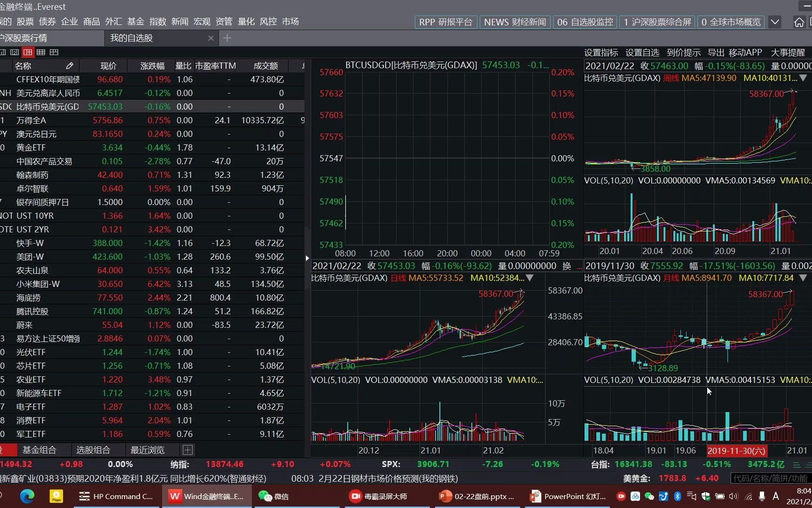Click the plus box next to 最近浏览
The width and height of the screenshot is (812, 508).
click(187, 450)
